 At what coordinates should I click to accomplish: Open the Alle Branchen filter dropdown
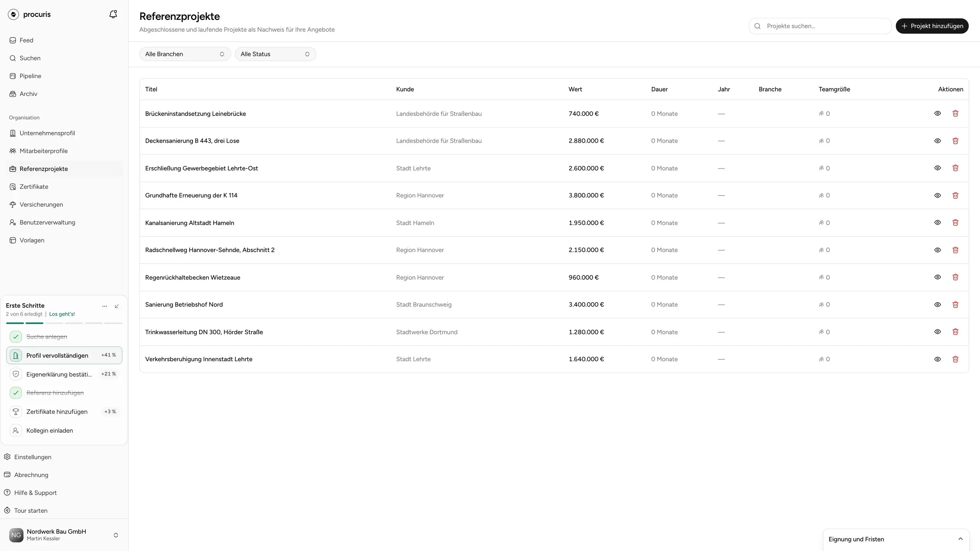click(x=185, y=54)
